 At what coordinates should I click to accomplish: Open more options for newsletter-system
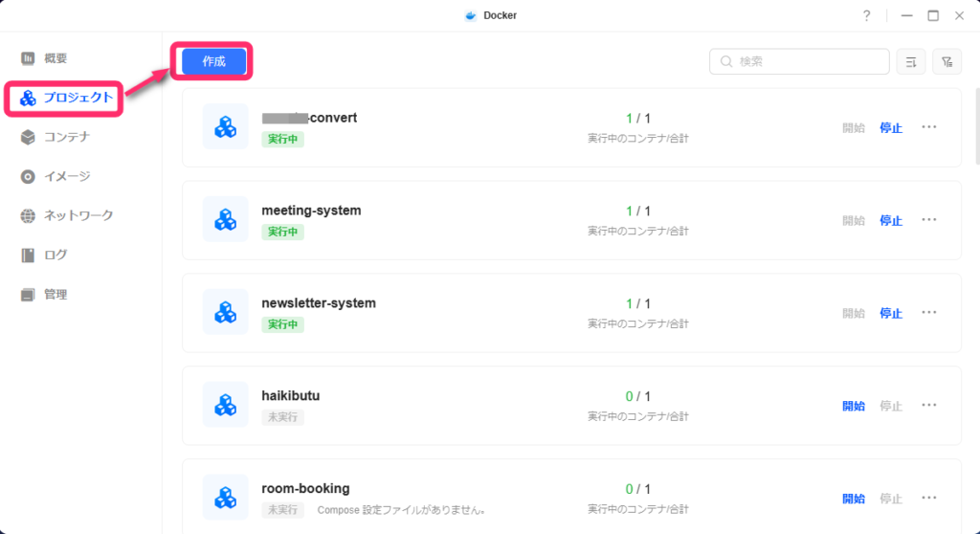(x=928, y=312)
